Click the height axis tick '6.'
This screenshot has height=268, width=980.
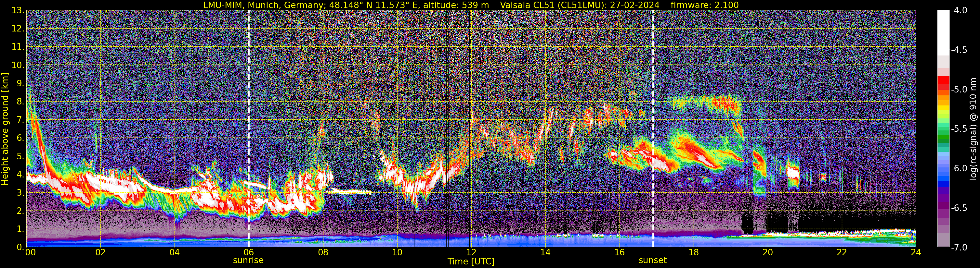(x=20, y=138)
